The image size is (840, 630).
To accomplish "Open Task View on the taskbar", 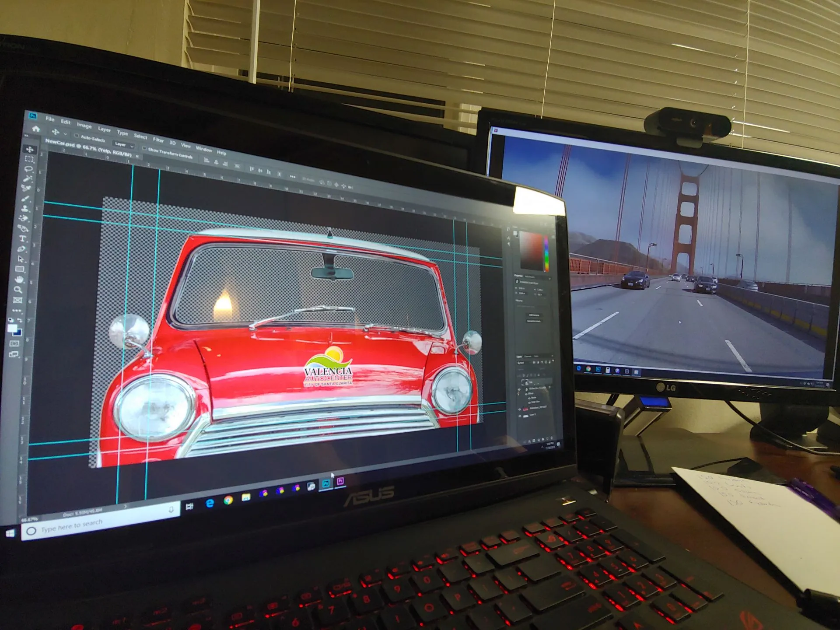I will (190, 506).
